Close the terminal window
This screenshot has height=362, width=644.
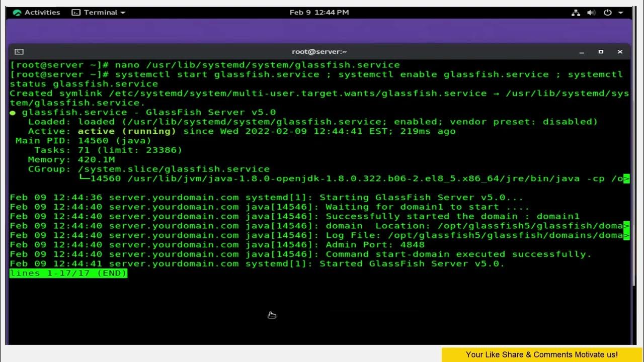(620, 52)
